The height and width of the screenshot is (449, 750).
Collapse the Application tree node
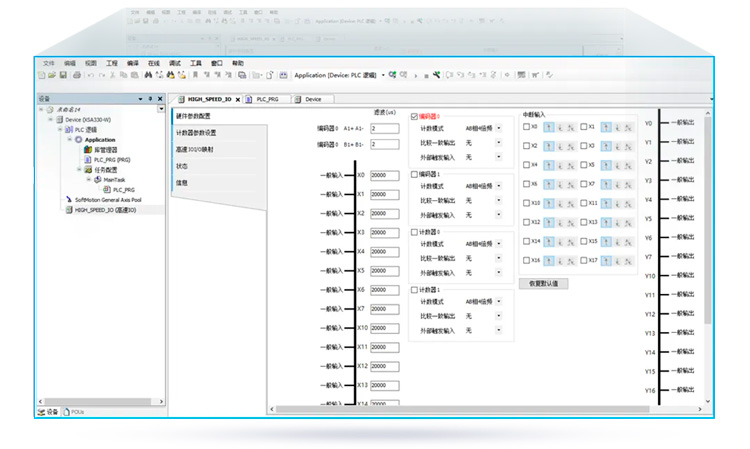pos(70,139)
